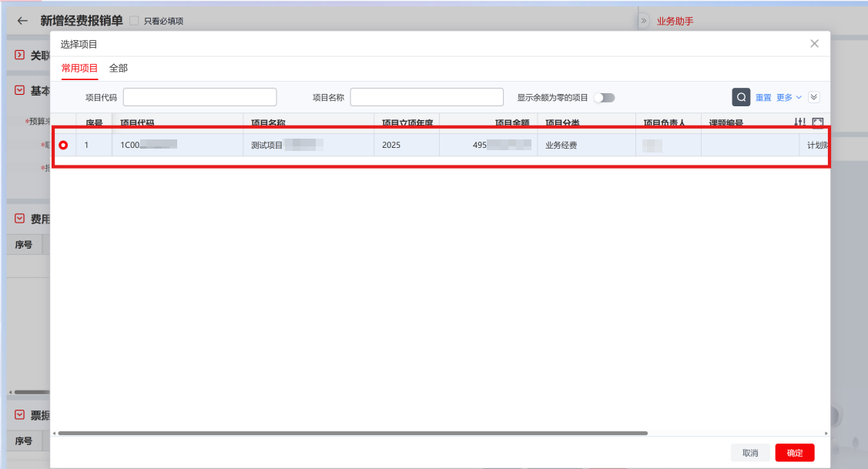The image size is (868, 469).
Task: Close the 选择项目 dialog with X
Action: point(814,44)
